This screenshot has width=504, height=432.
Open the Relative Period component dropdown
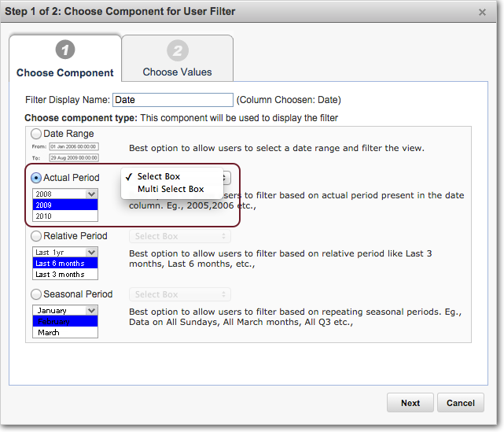click(180, 236)
